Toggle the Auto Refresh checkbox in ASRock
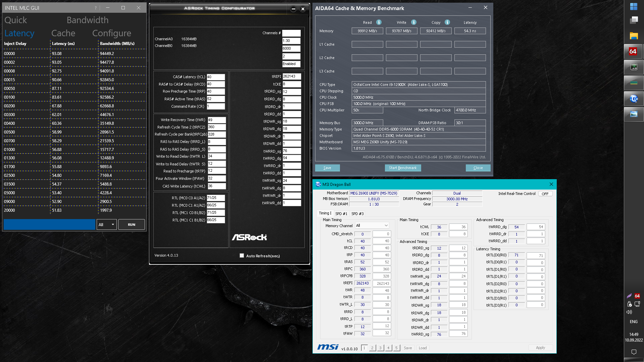 (242, 256)
